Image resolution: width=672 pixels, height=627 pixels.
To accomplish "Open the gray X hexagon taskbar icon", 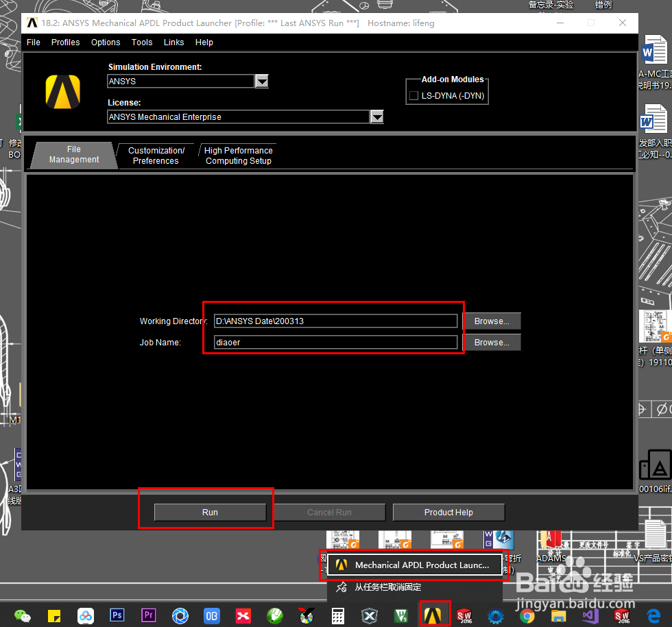I will coord(369,616).
